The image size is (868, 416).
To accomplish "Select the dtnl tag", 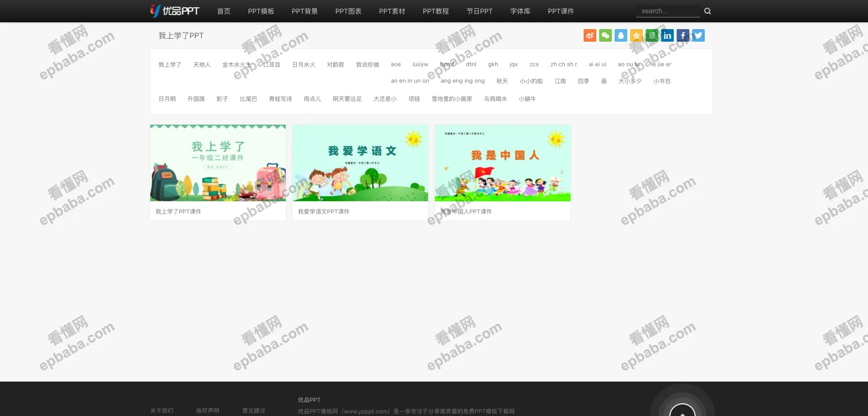I will 471,64.
